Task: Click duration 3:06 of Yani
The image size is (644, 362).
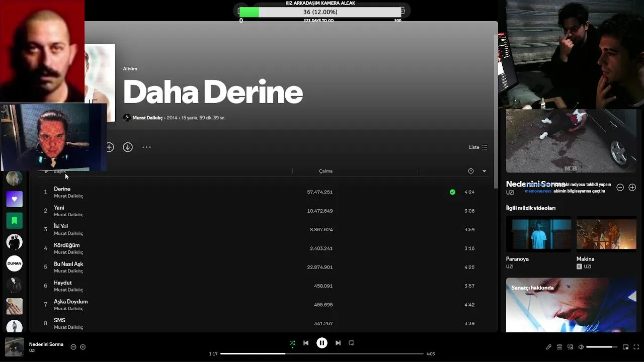Action: 469,211
